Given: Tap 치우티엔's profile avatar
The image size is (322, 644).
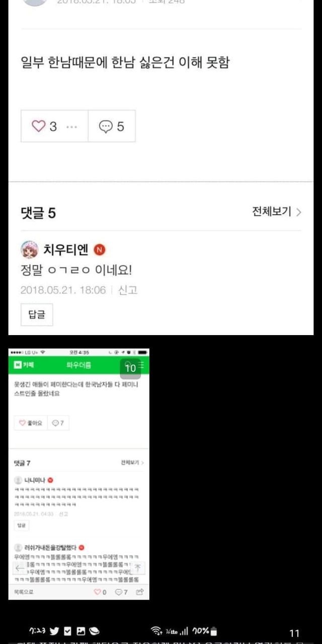Looking at the screenshot, I should (x=29, y=250).
